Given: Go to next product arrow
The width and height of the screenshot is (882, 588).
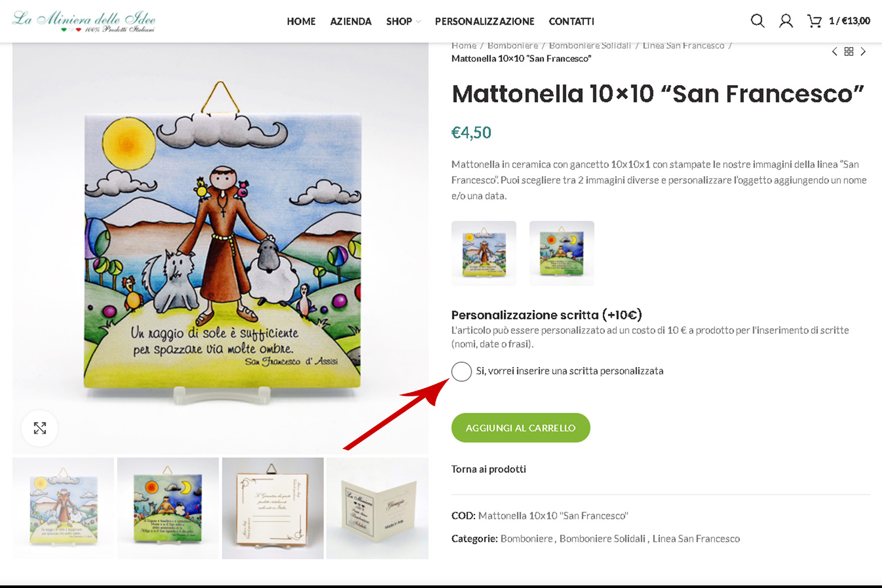Looking at the screenshot, I should tap(863, 52).
